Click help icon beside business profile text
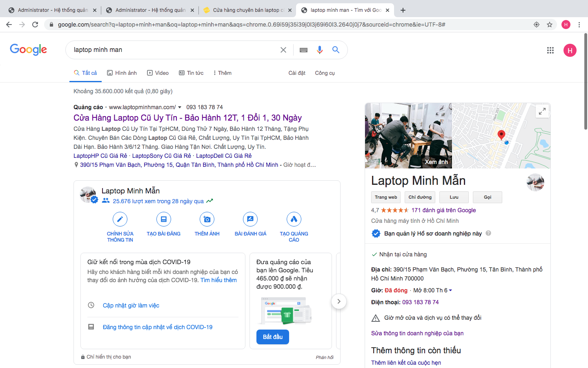This screenshot has height=368, width=588. click(488, 233)
